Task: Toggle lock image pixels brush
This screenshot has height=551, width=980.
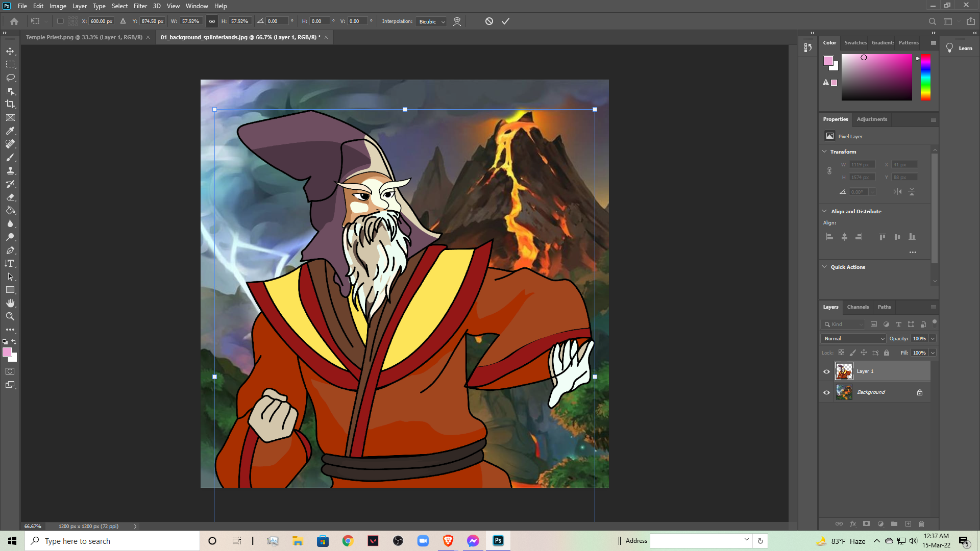Action: point(852,353)
